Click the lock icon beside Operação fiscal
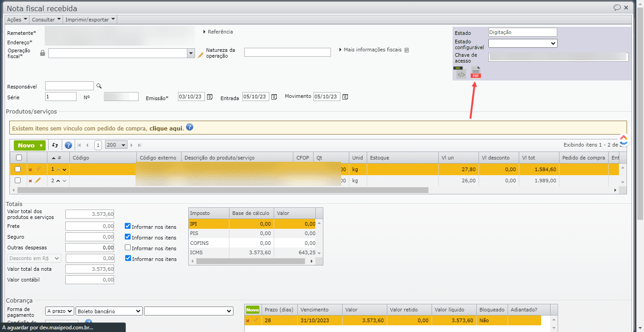644x332 pixels. pyautogui.click(x=42, y=53)
